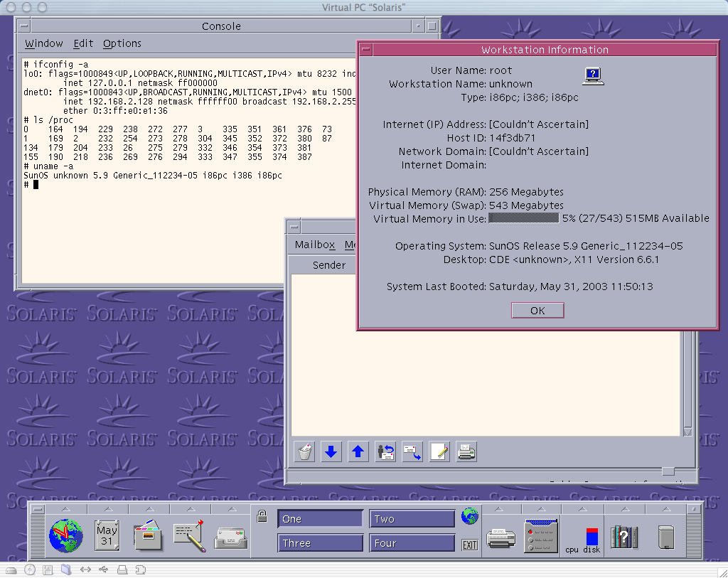The image size is (728, 578).
Task: Open the text note pencil icon
Action: coord(189,536)
